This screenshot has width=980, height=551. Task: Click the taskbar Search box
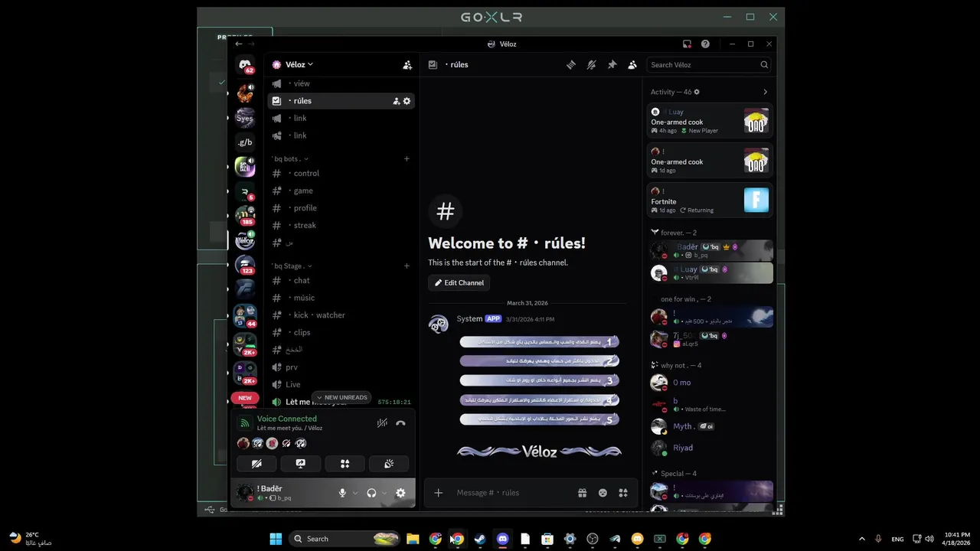pyautogui.click(x=345, y=539)
